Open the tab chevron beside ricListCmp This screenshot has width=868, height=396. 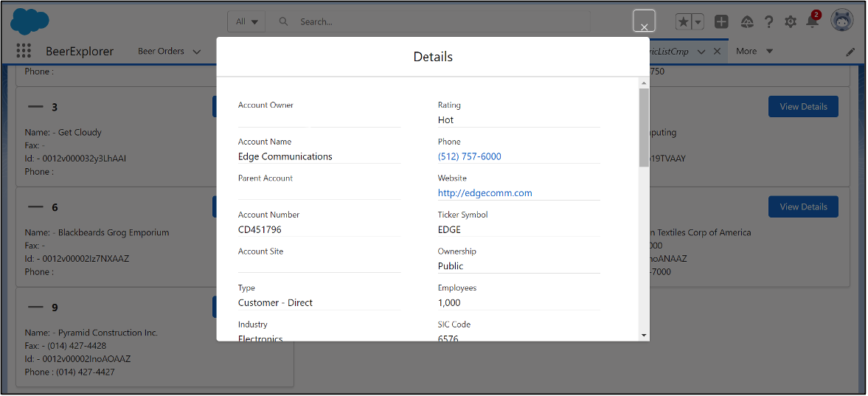click(x=701, y=52)
